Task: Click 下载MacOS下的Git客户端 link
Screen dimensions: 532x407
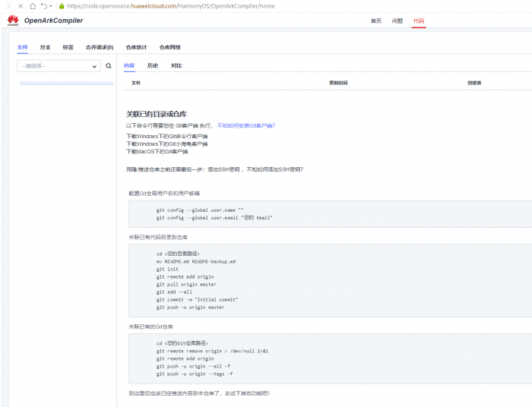Action: tap(156, 151)
